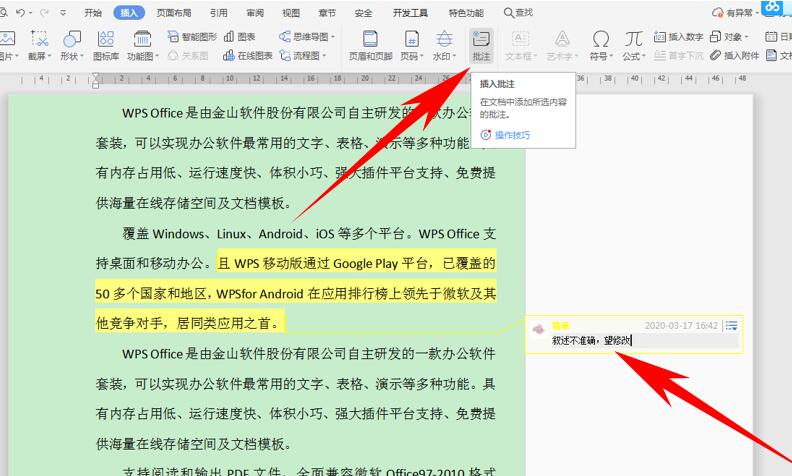Click the 有异常 cloud sync status
The width and height of the screenshot is (792, 476).
(735, 13)
